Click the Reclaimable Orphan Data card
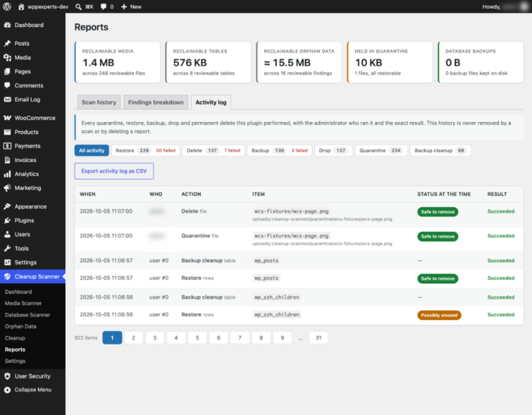Image resolution: width=532 pixels, height=415 pixels. [299, 62]
